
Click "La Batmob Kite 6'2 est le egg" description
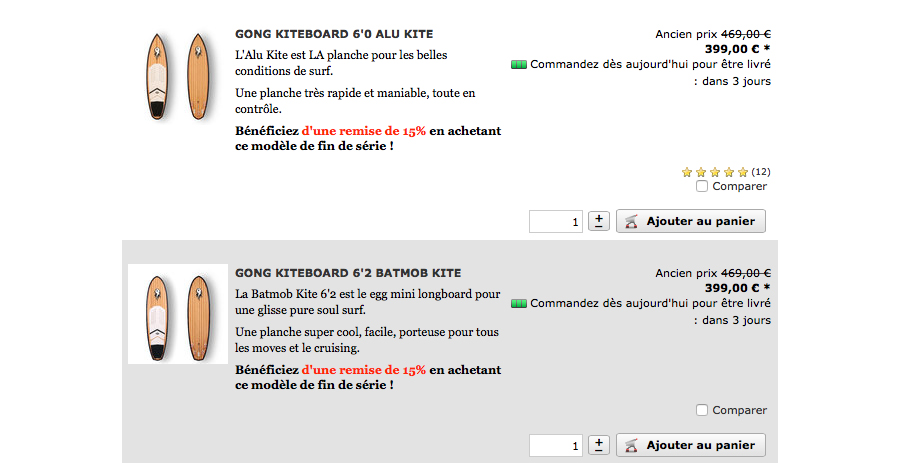pyautogui.click(x=368, y=302)
